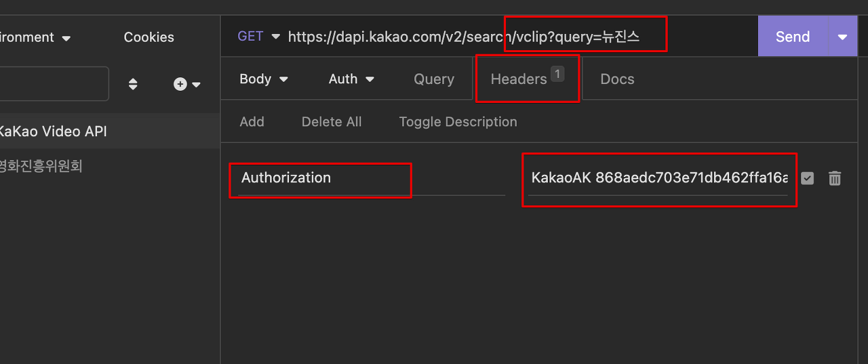Click Delete All headers
Image resolution: width=868 pixels, height=364 pixels.
pyautogui.click(x=332, y=122)
